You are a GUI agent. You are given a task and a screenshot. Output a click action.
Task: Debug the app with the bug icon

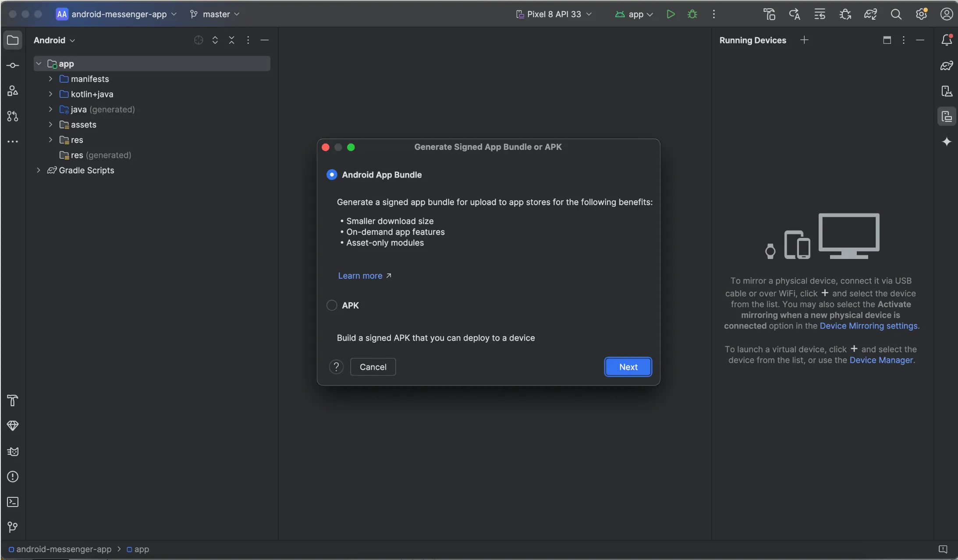point(692,14)
